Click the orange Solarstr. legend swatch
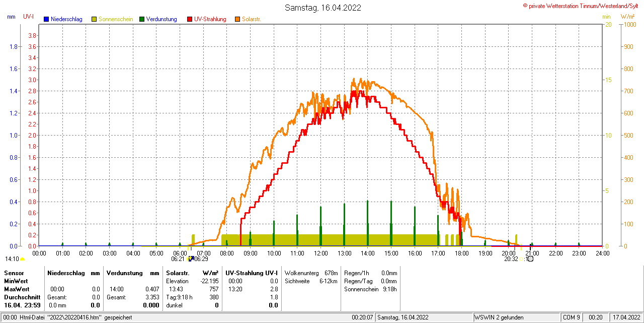Screen dimensions: 644x323 click(237, 19)
